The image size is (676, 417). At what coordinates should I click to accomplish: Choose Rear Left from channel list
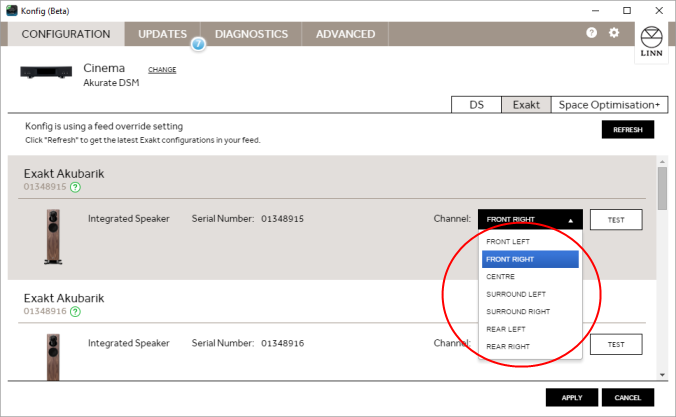pyautogui.click(x=530, y=329)
